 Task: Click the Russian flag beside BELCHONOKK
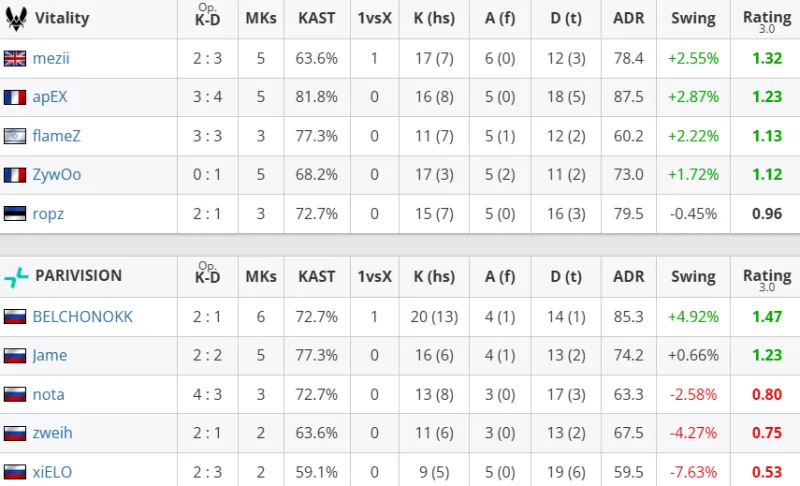point(15,316)
